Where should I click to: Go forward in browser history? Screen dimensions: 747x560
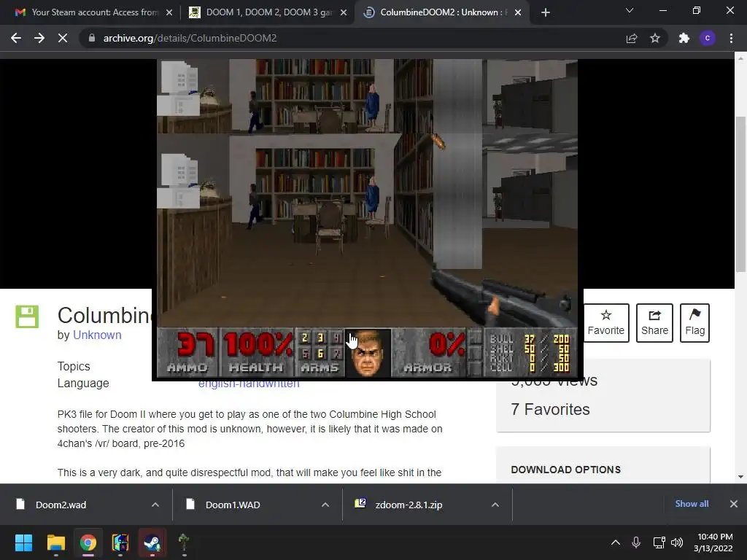39,38
